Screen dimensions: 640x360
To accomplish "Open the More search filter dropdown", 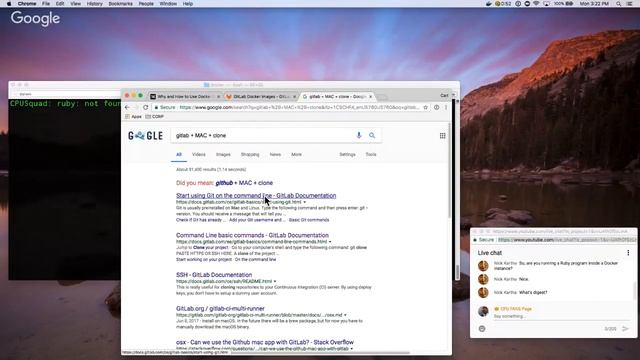I will 296,155.
